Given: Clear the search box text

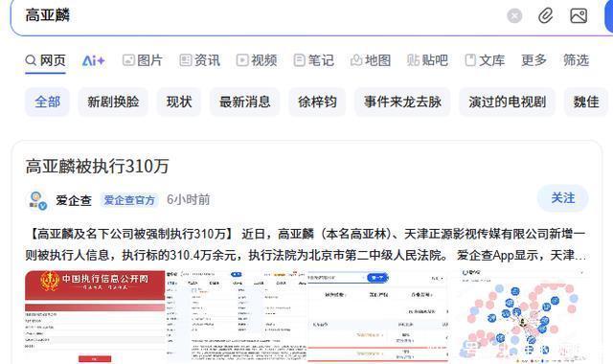Looking at the screenshot, I should click(x=514, y=16).
